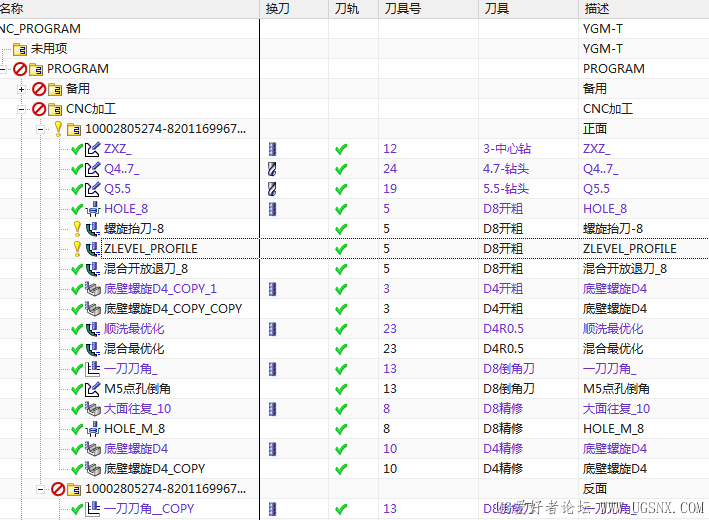Click the HOLE_8 hole milling icon
Image resolution: width=709 pixels, height=520 pixels.
93,209
